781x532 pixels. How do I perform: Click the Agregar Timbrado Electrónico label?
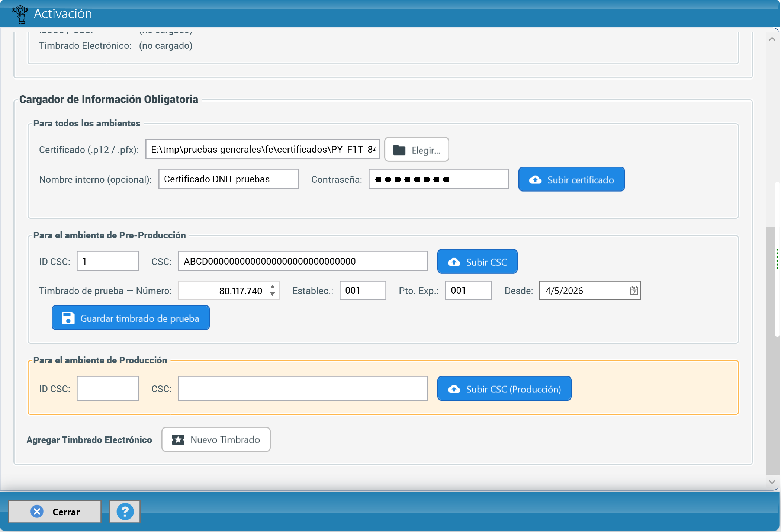89,440
